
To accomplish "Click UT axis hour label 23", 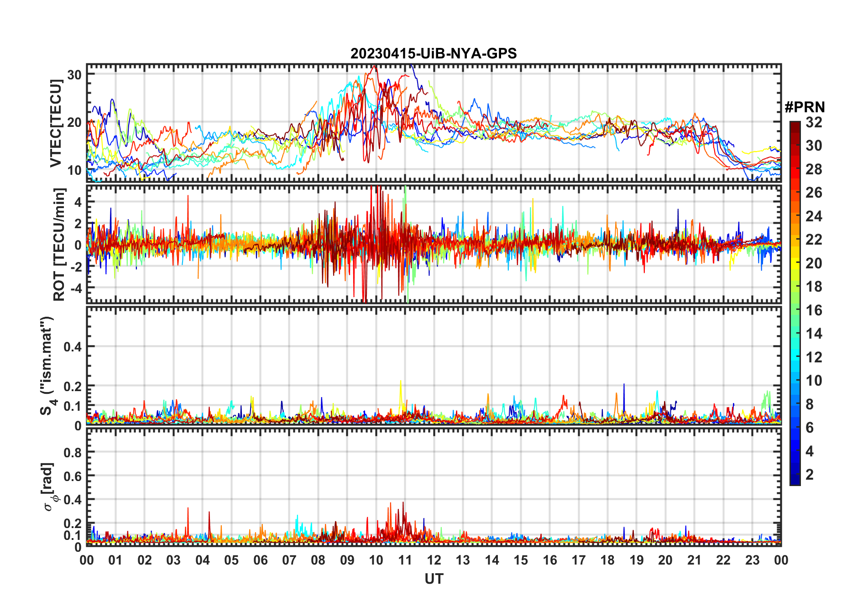I will click(x=753, y=560).
